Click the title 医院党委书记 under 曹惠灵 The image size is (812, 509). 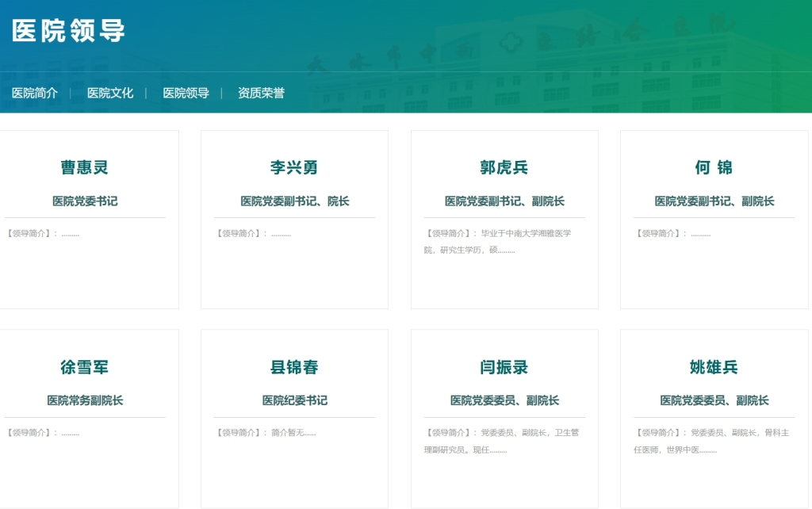[x=85, y=201]
